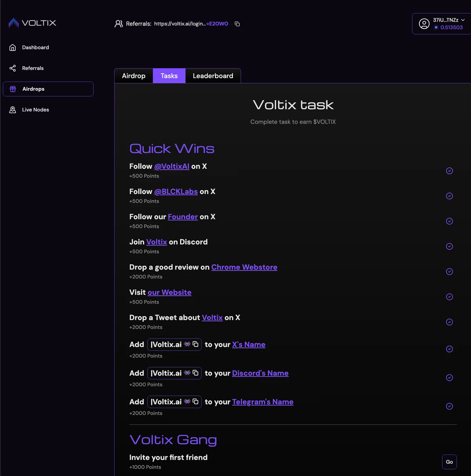Image resolution: width=471 pixels, height=476 pixels.
Task: Click the account avatar icon
Action: click(424, 24)
